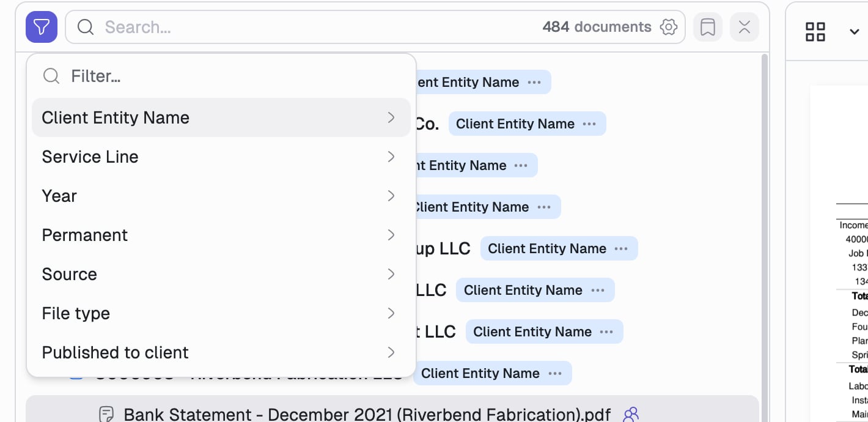Expand chevron on Client Entity Name row
Screen dimensions: 868x422
pos(391,117)
